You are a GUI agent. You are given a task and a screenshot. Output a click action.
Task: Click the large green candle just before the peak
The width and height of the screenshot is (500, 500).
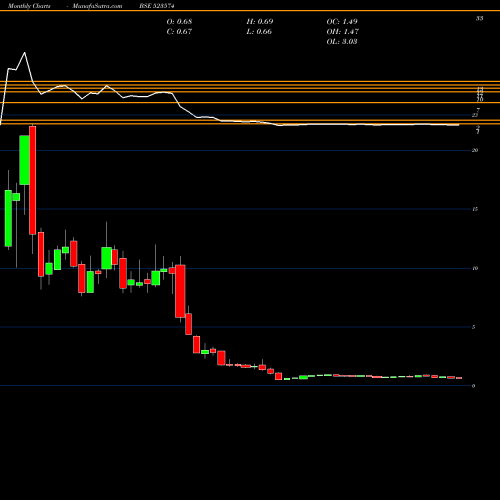click(24, 160)
